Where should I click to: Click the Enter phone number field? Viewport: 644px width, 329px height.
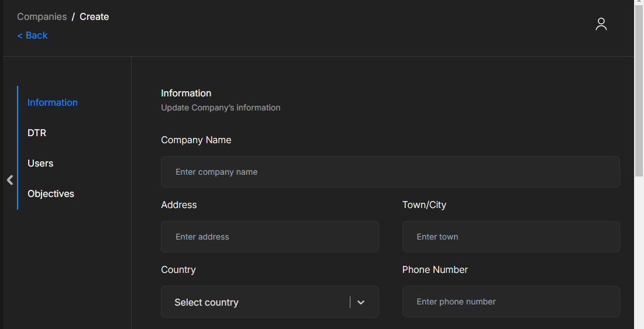pyautogui.click(x=511, y=302)
